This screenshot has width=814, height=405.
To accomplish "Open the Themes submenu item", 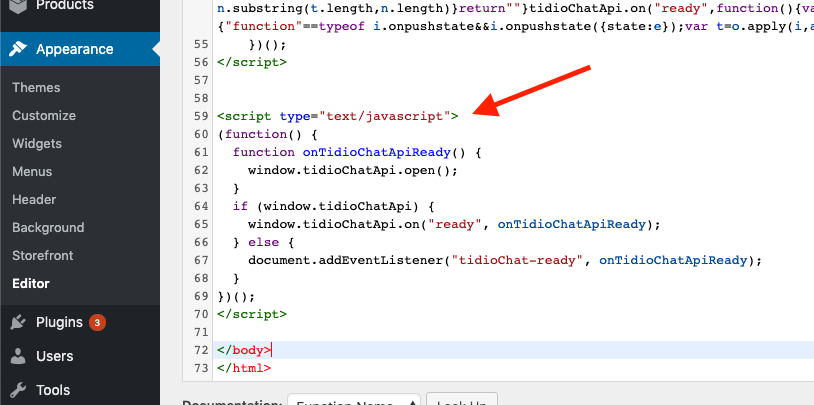I will pos(36,87).
